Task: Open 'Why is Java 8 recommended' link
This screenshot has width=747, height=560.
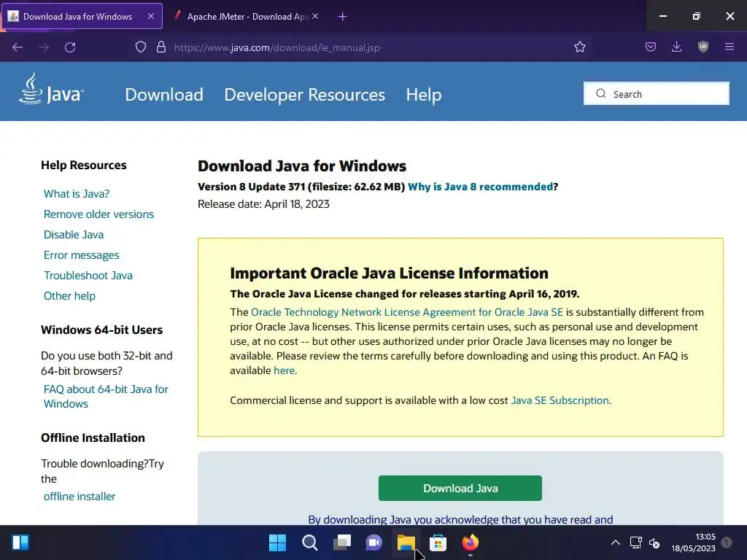Action: (480, 187)
